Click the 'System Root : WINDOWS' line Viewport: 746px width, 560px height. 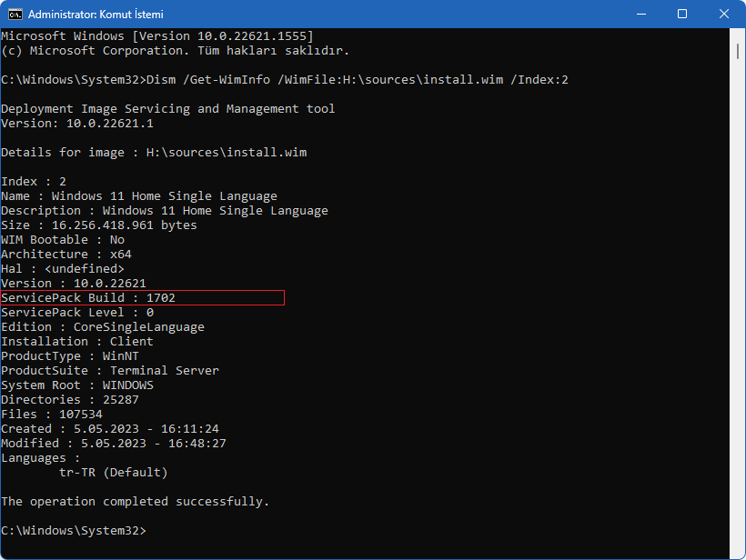pos(77,385)
